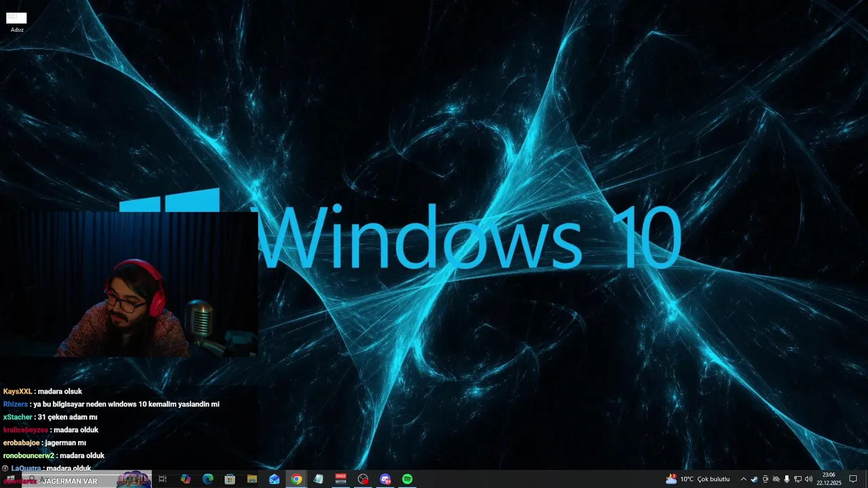Open network settings tray icon
Viewport: 868px width, 488px height.
797,479
